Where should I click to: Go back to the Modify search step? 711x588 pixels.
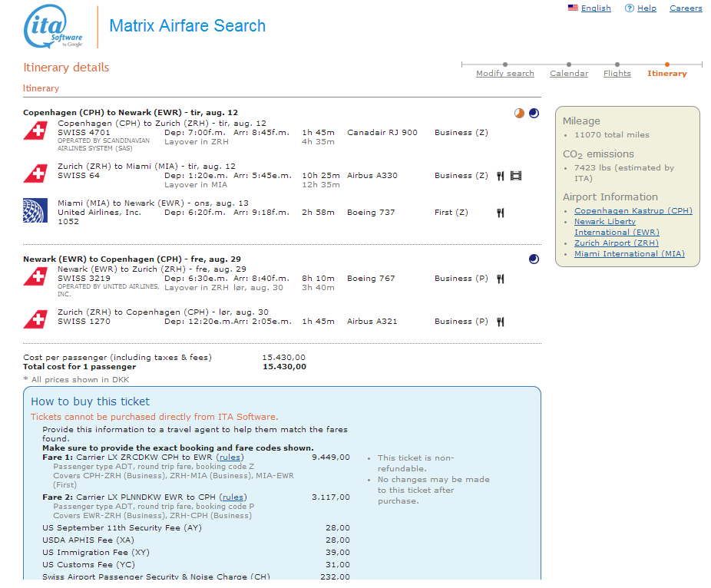[504, 74]
